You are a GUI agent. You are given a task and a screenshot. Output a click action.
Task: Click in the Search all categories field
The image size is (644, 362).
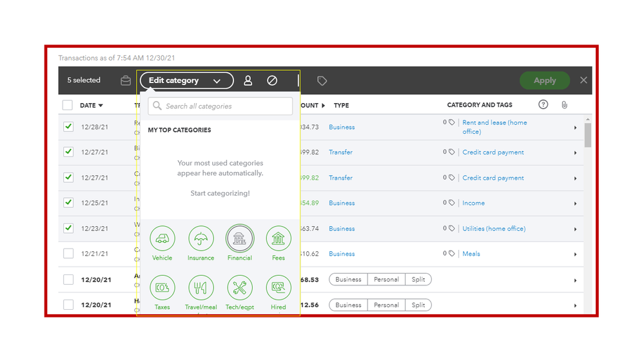point(220,106)
